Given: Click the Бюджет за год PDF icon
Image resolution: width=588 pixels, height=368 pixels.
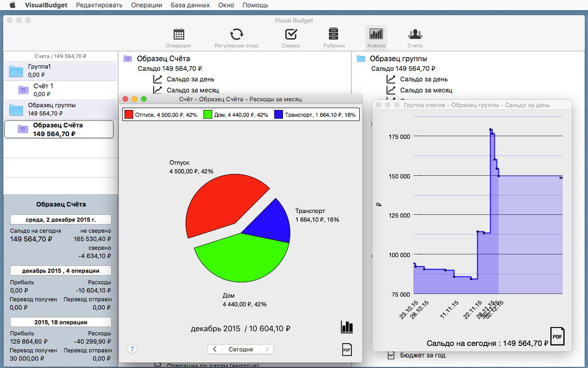Looking at the screenshot, I should 391,355.
